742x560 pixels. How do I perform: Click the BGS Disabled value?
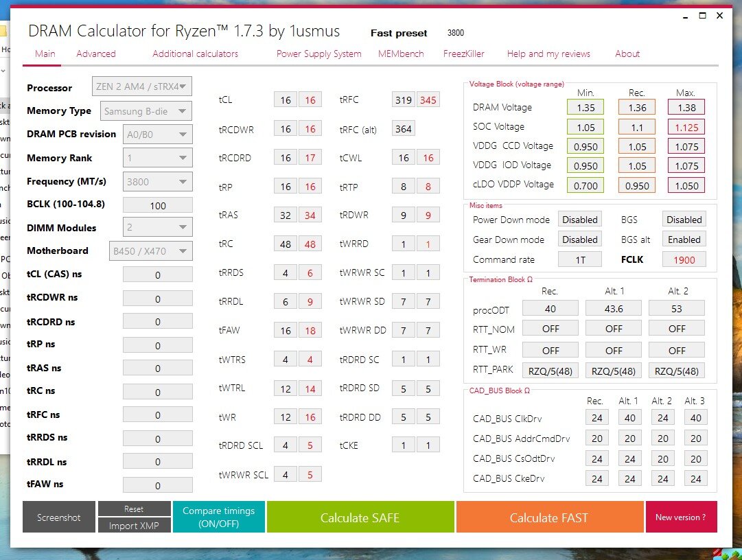[684, 220]
